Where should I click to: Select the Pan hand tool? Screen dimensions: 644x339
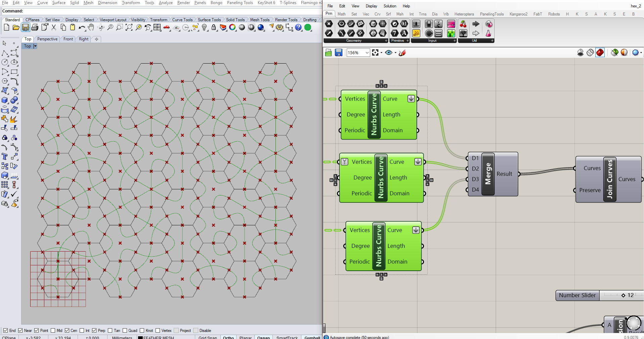coord(91,28)
